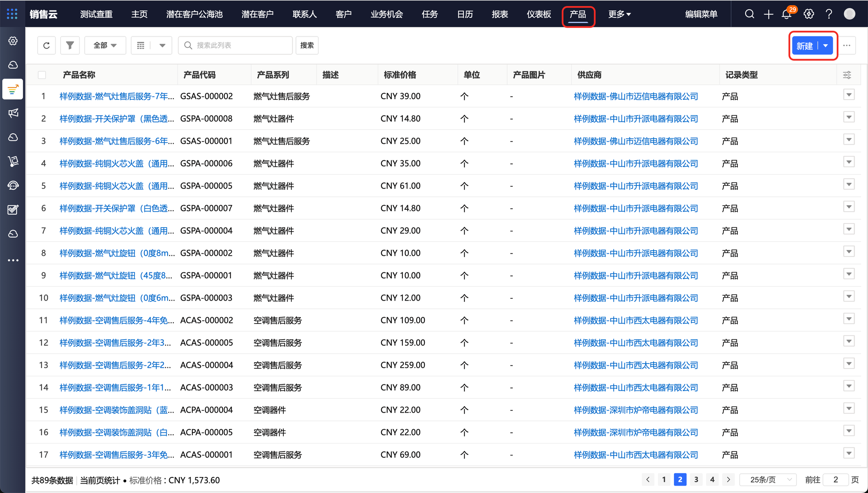Open the column settings sliders icon
The image size is (868, 493).
pyautogui.click(x=847, y=75)
